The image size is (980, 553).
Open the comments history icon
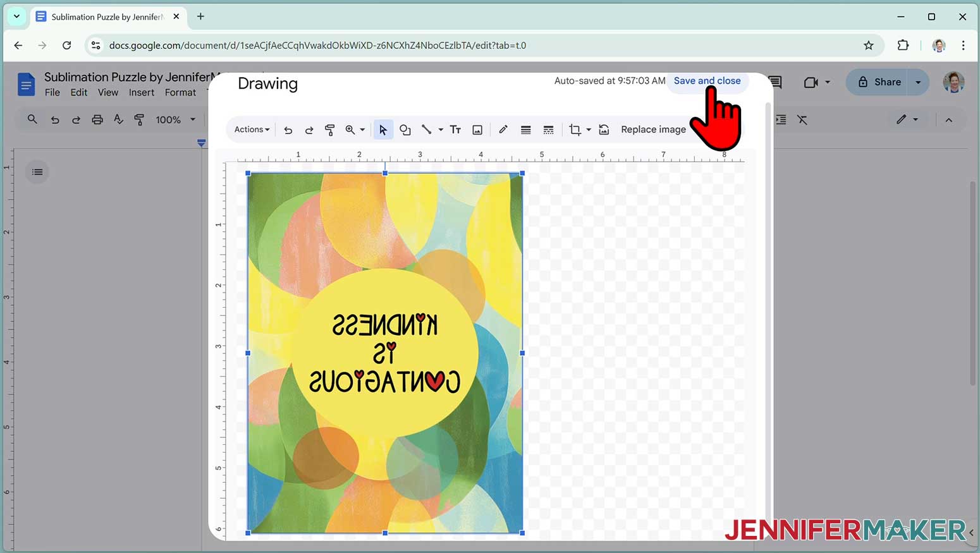click(776, 82)
